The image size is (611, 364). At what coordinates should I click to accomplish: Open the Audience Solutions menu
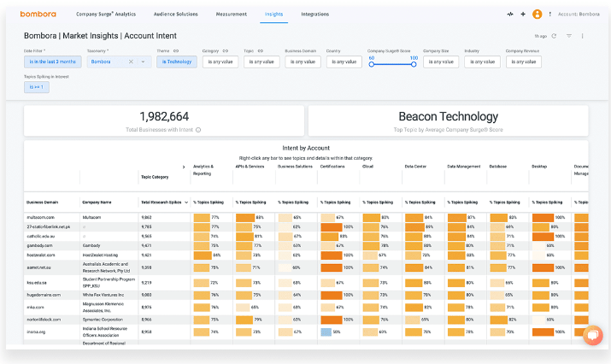pos(176,14)
